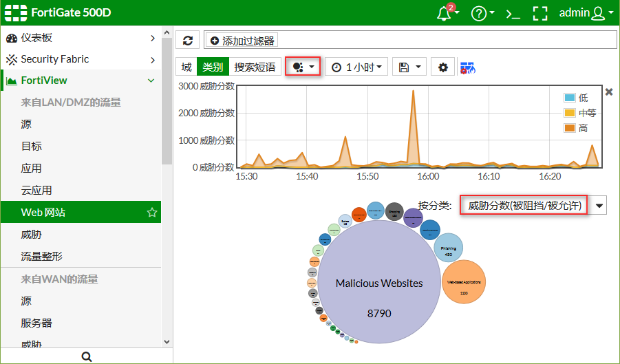Launch the CLI console icon

tap(513, 14)
